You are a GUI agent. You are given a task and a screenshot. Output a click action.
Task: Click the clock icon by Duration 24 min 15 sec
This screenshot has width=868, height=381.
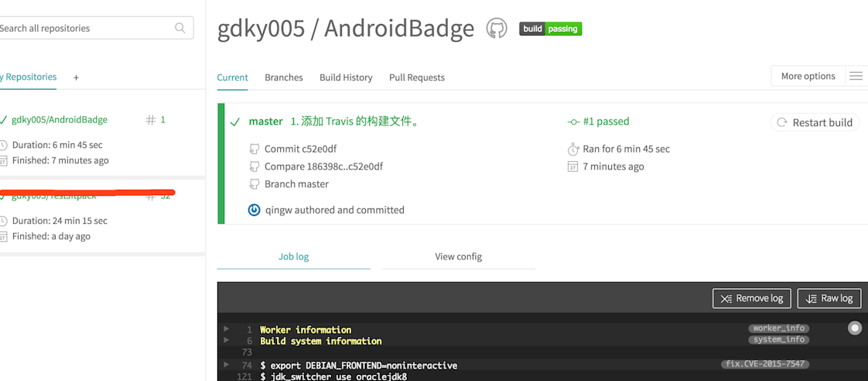(x=3, y=221)
